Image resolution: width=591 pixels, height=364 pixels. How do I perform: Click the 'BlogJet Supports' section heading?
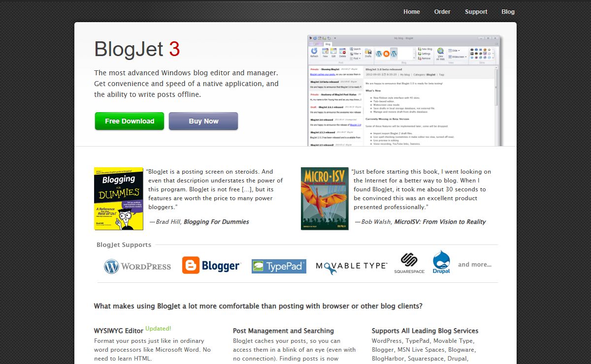coord(124,244)
